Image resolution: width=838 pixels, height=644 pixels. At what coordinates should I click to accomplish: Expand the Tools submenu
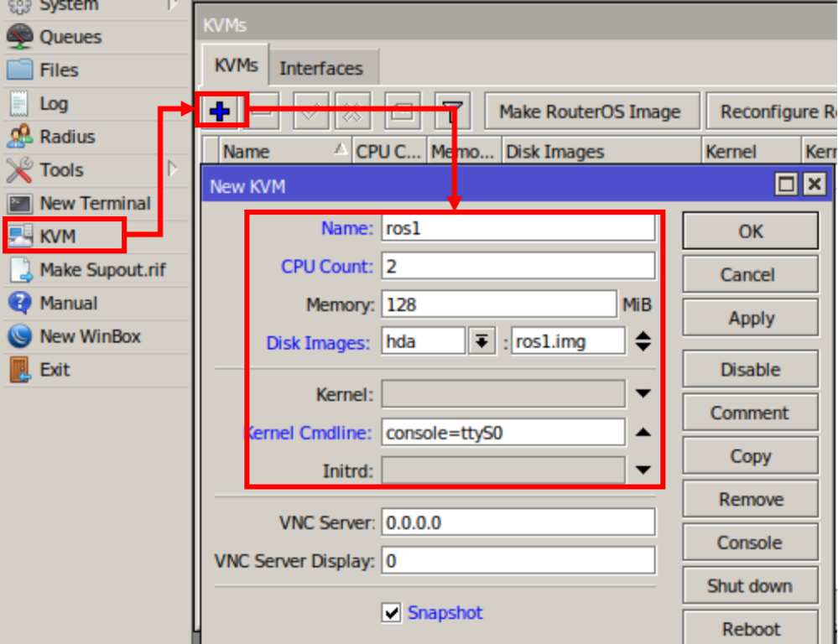point(172,169)
